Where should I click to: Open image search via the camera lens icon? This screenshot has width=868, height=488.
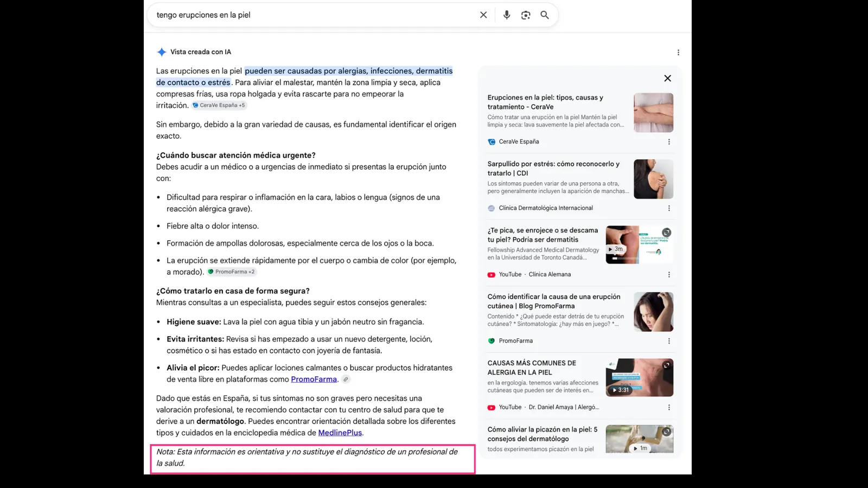526,15
